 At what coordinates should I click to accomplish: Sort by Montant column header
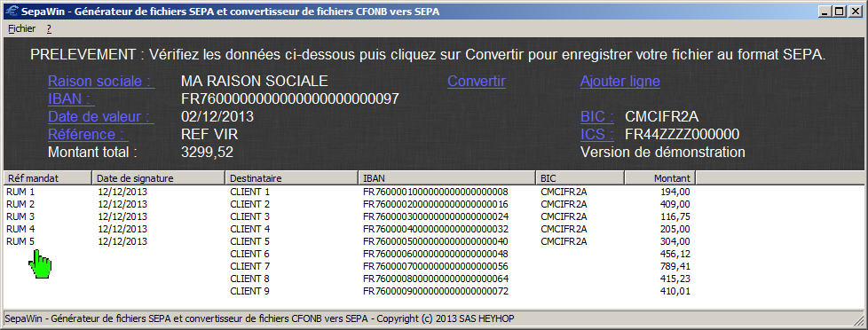(660, 178)
